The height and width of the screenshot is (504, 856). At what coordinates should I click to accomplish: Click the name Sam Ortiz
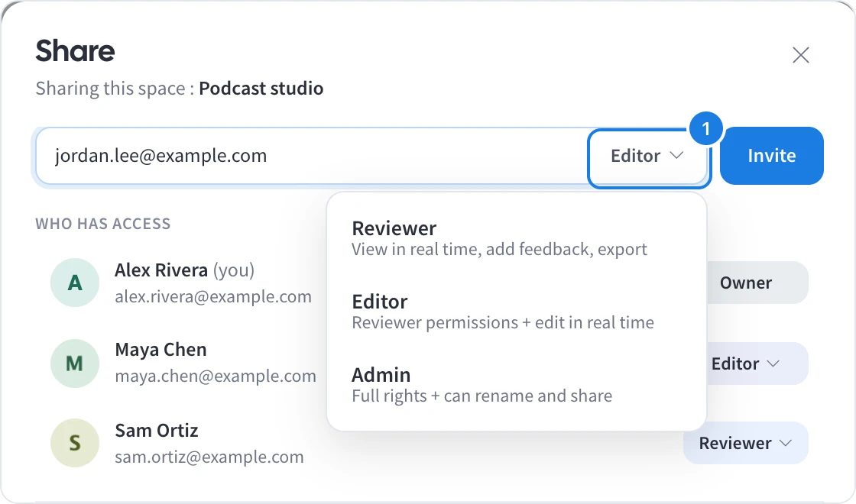156,431
